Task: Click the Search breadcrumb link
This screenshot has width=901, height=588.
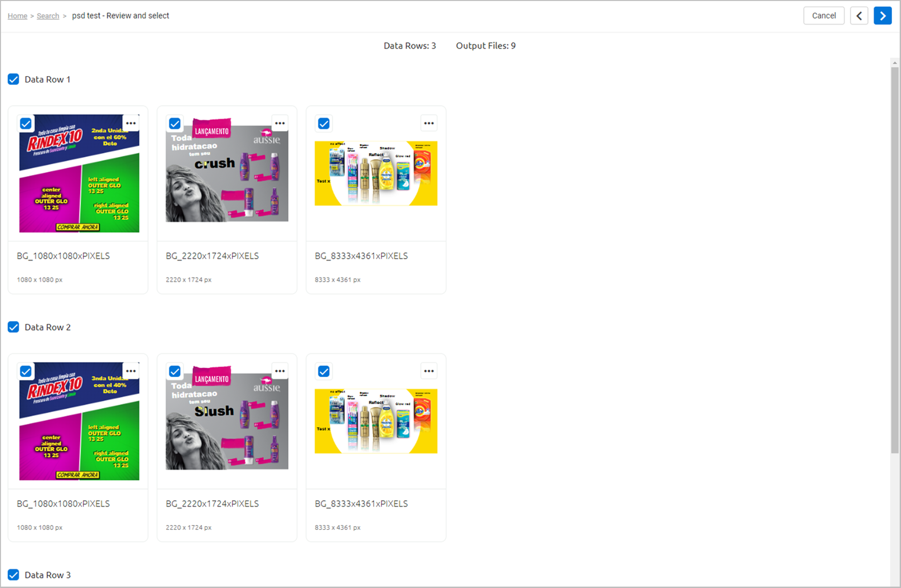Action: 47,15
